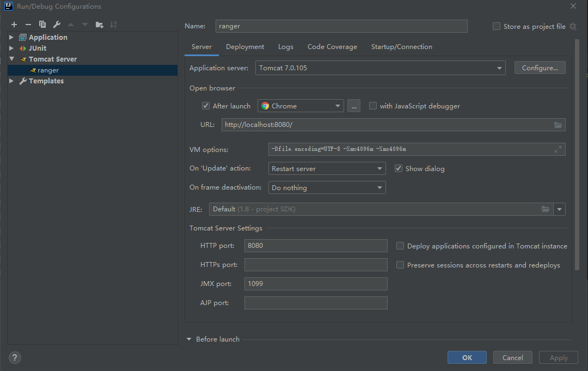Select the ranger configuration in tree

pos(93,70)
